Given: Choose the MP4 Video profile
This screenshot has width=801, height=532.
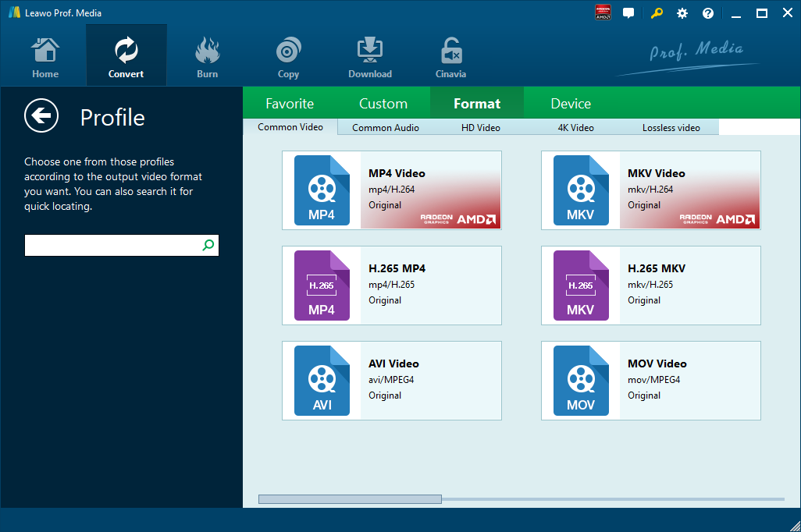Looking at the screenshot, I should pos(391,190).
